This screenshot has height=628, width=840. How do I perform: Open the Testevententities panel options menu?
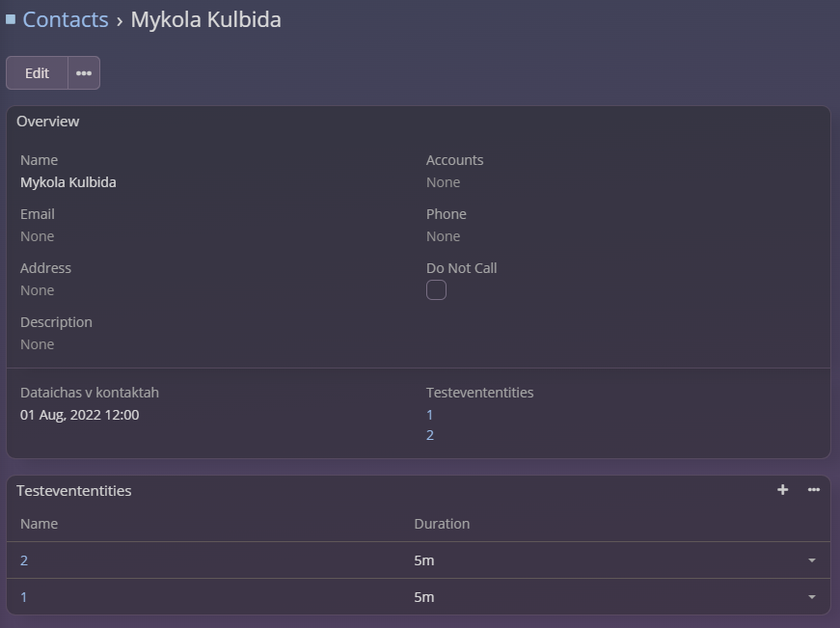point(814,490)
